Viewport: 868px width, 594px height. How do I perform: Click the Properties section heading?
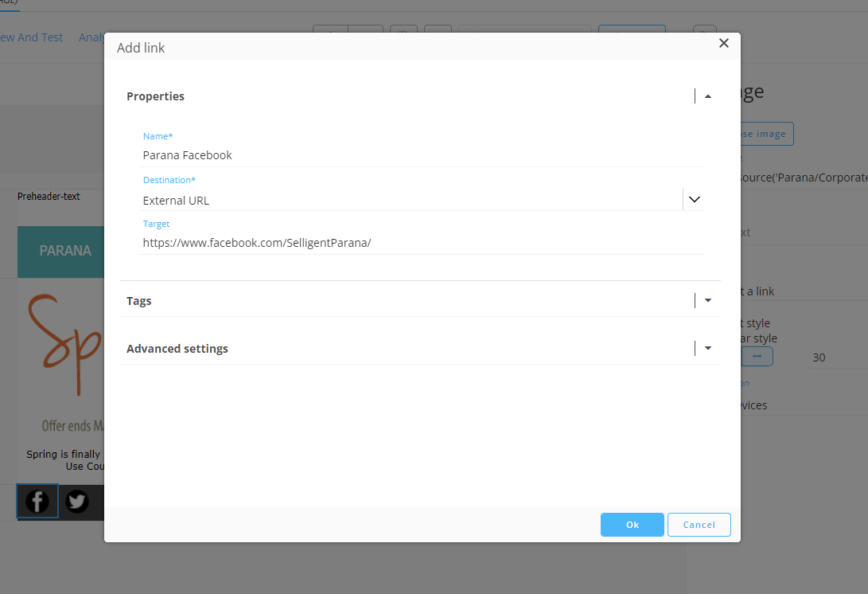pos(156,96)
